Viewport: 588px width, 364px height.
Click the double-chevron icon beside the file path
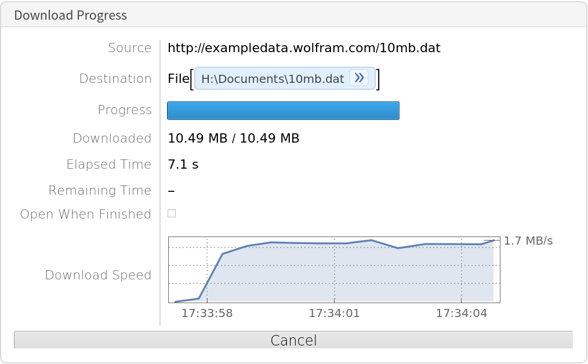click(359, 78)
